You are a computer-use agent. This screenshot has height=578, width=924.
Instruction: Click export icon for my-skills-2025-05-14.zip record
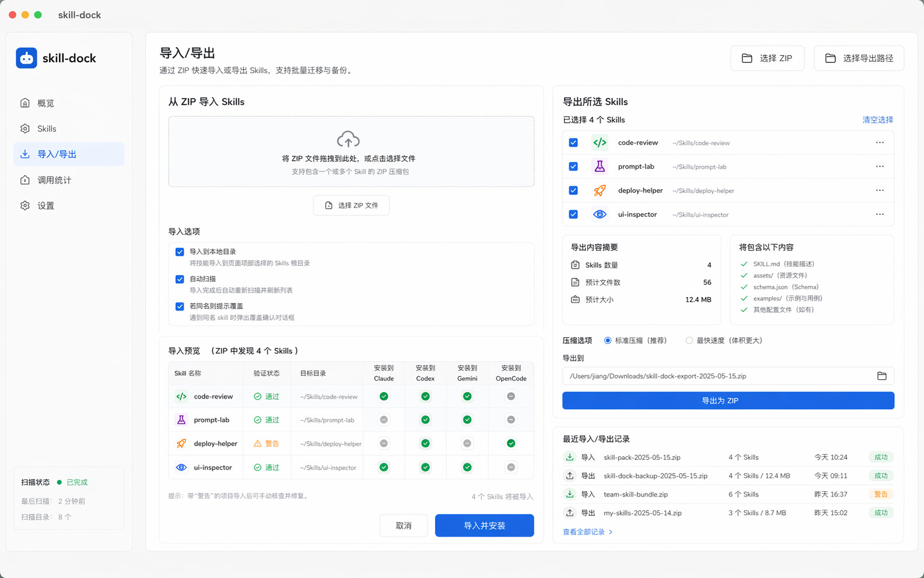[570, 513]
